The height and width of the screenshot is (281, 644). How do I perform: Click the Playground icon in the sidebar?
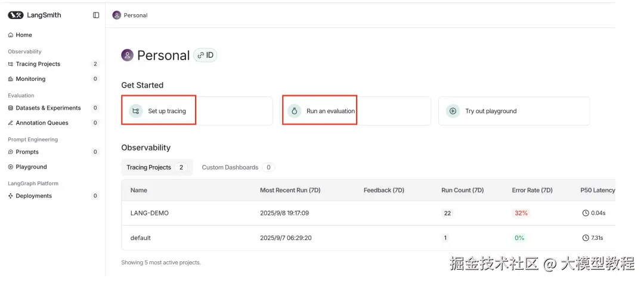pos(11,167)
